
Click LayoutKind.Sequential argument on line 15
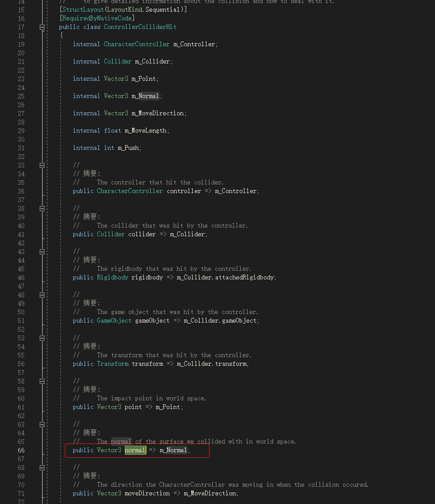tap(144, 10)
